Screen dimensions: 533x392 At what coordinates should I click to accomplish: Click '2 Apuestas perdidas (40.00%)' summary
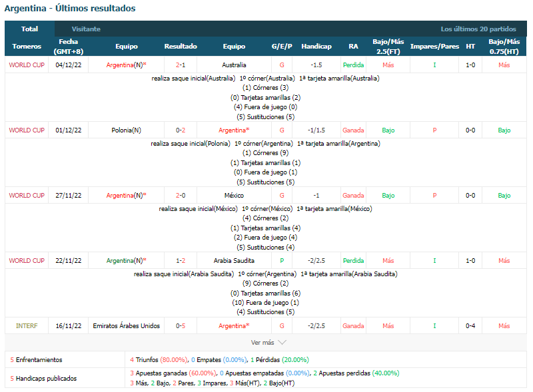click(356, 373)
